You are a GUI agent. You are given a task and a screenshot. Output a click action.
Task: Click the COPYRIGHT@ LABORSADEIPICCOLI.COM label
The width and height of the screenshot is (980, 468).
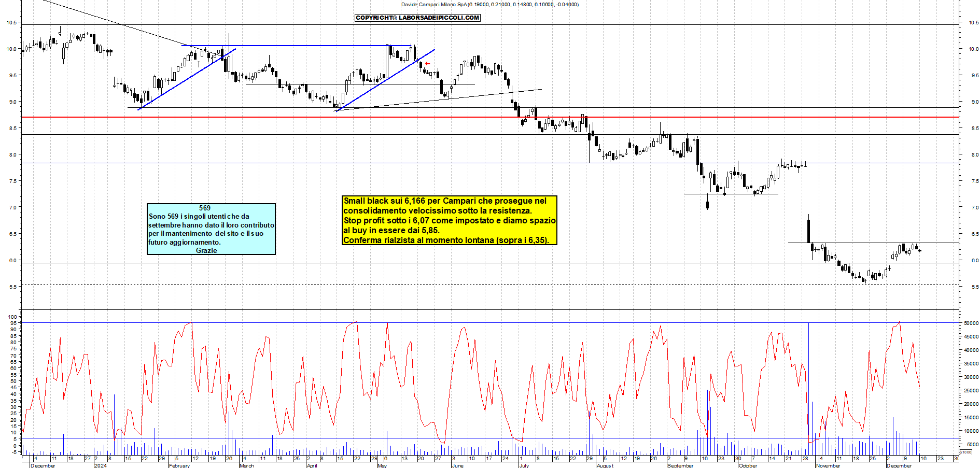(x=417, y=18)
